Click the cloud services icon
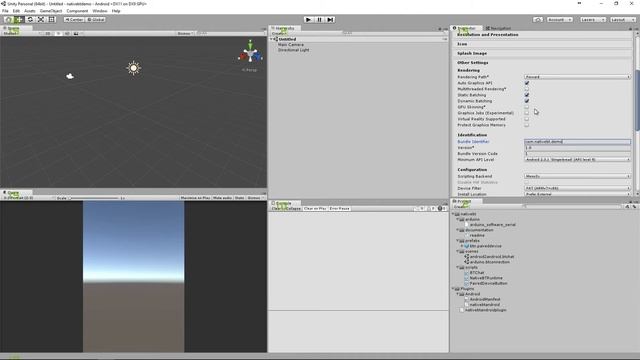This screenshot has height=360, width=640. pyautogui.click(x=538, y=20)
